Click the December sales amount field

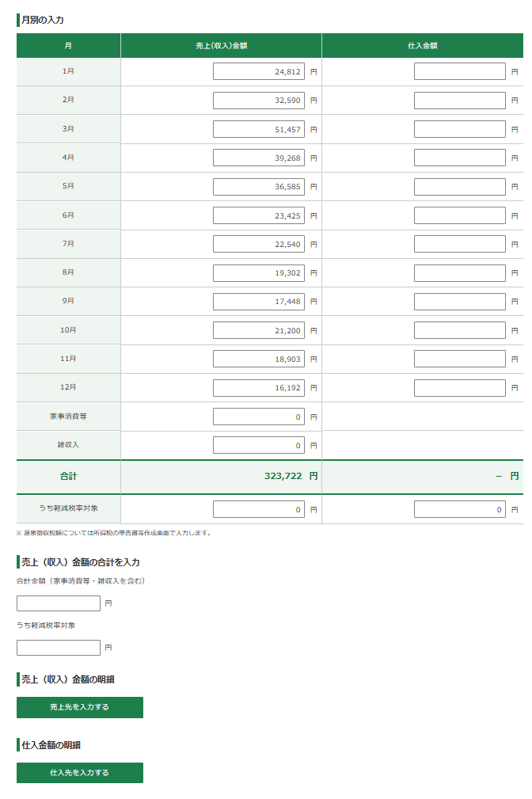[258, 388]
